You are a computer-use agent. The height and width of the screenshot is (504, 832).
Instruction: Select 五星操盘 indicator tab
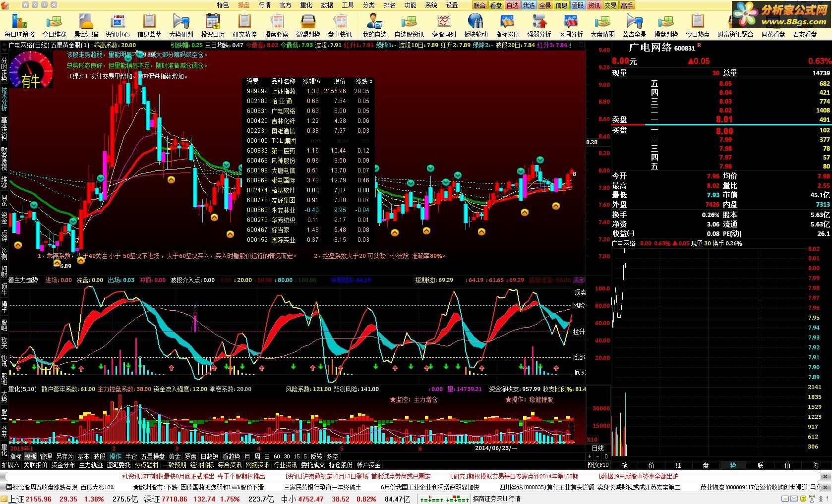[153, 456]
